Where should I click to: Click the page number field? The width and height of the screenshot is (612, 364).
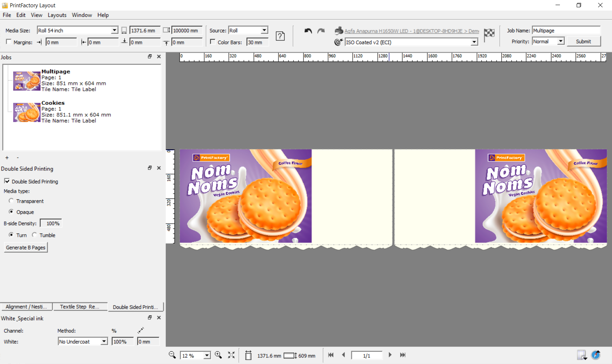(366, 356)
